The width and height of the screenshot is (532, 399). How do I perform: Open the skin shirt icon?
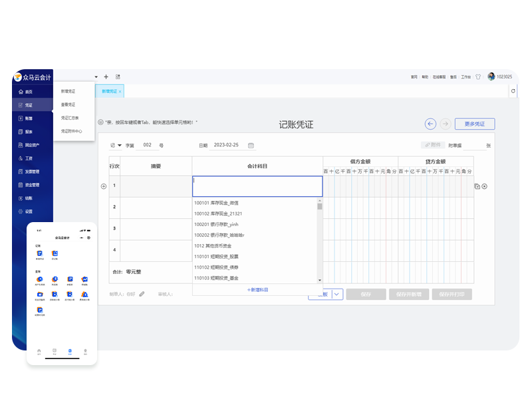[x=478, y=77]
